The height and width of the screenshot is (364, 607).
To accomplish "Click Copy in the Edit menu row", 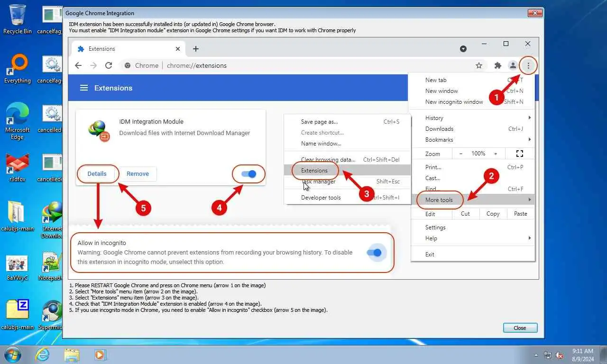I will pos(493,213).
